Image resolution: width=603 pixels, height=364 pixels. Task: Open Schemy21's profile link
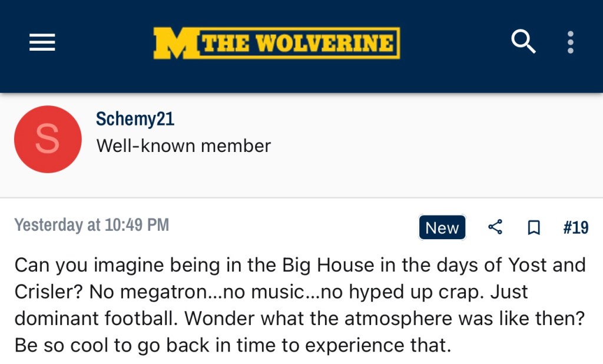(x=135, y=118)
